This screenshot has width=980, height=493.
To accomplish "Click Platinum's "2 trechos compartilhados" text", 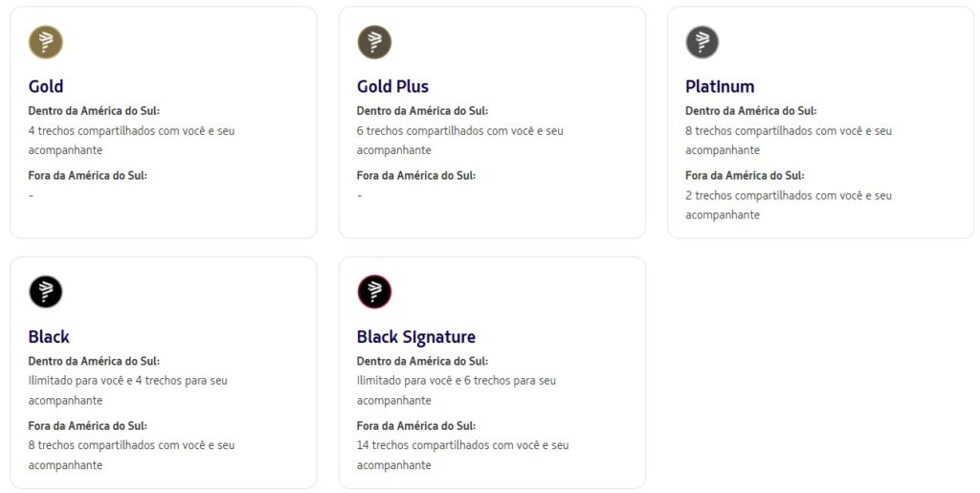I will 788,195.
